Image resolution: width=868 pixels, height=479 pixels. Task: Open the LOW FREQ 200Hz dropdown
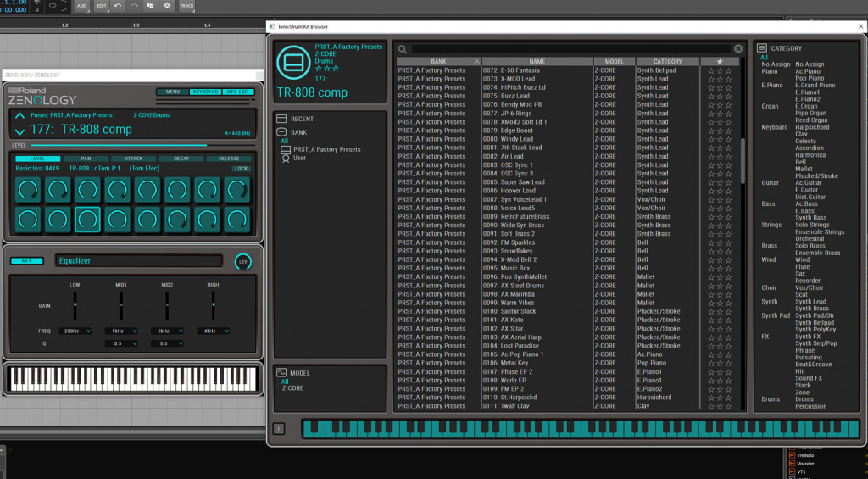[75, 331]
